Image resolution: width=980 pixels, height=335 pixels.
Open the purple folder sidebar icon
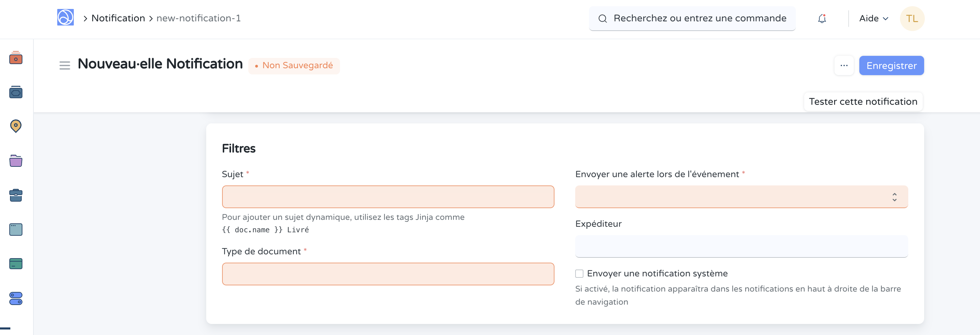click(16, 161)
